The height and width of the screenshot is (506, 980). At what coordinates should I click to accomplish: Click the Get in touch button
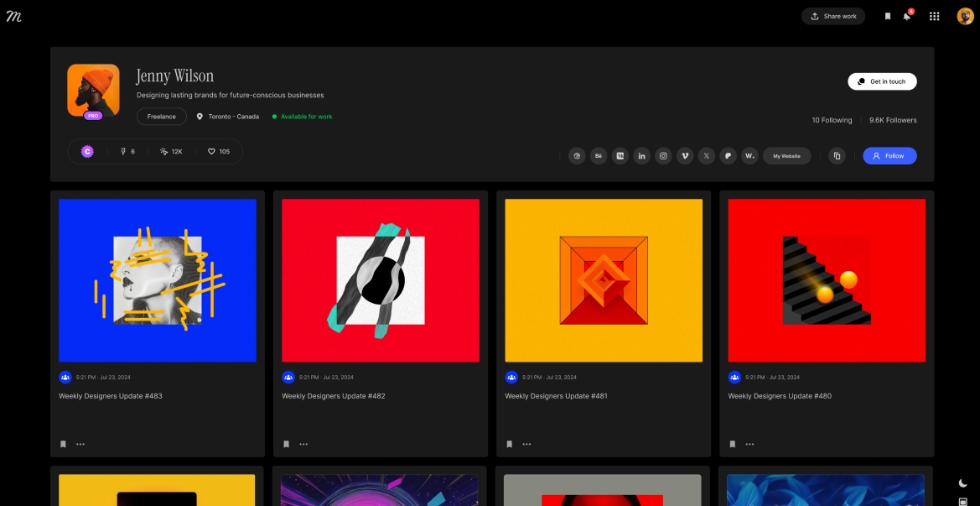click(882, 81)
